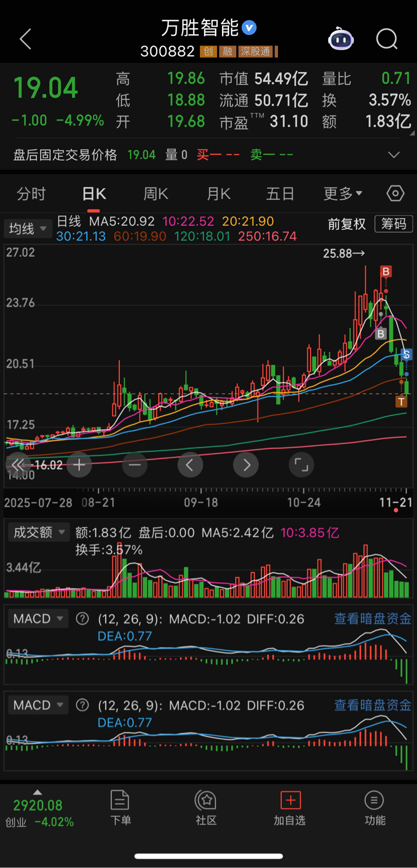
Task: Open the 更多 periods dropdown
Action: click(x=343, y=194)
